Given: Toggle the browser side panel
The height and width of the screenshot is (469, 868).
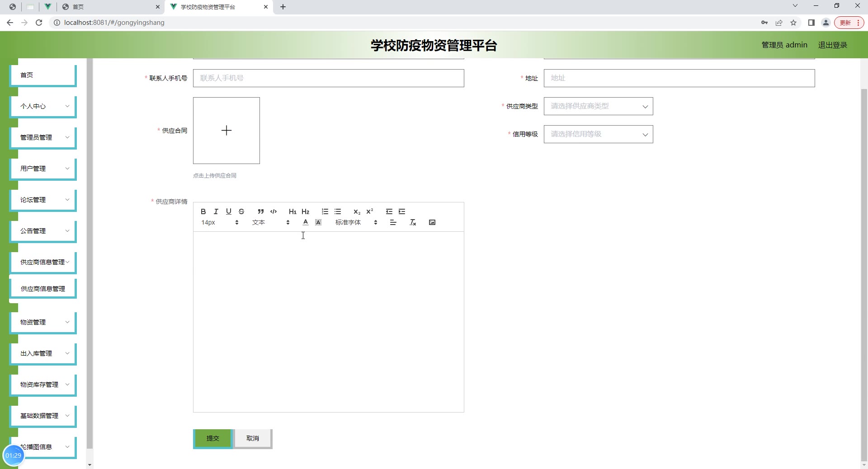Looking at the screenshot, I should (811, 23).
